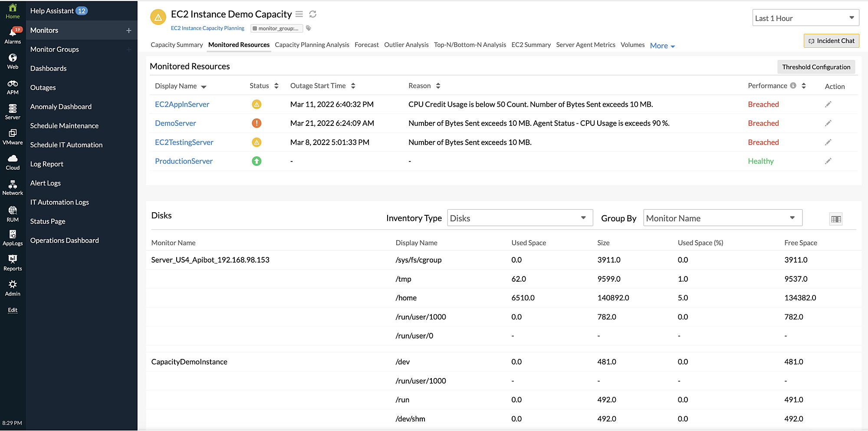Screen dimensions: 868x431
Task: Click the Reports icon in sidebar
Action: [13, 261]
